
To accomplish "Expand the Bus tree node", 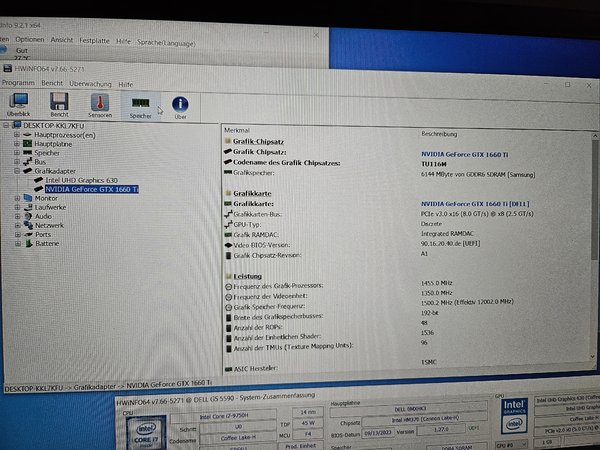I will pyautogui.click(x=16, y=162).
